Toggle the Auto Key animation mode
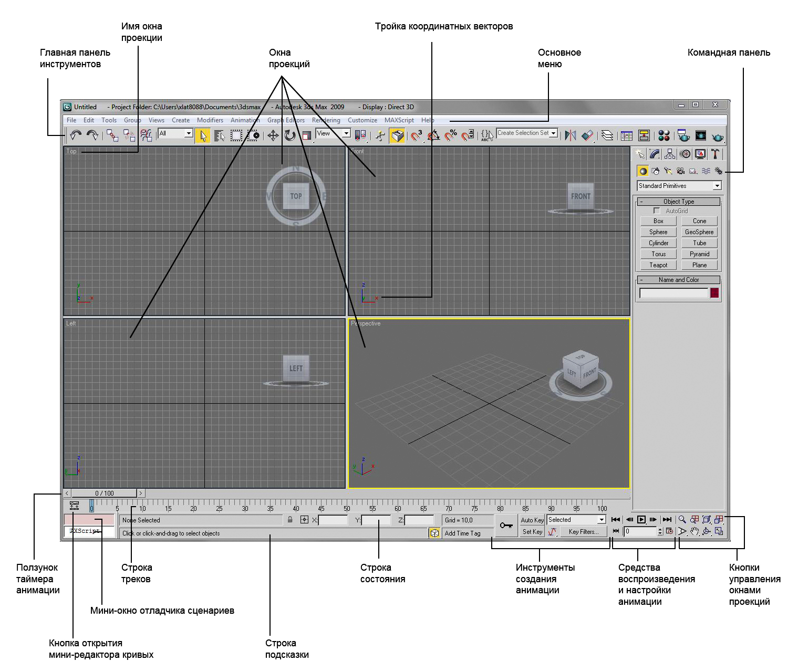Viewport: 788px width, 672px height. (532, 520)
